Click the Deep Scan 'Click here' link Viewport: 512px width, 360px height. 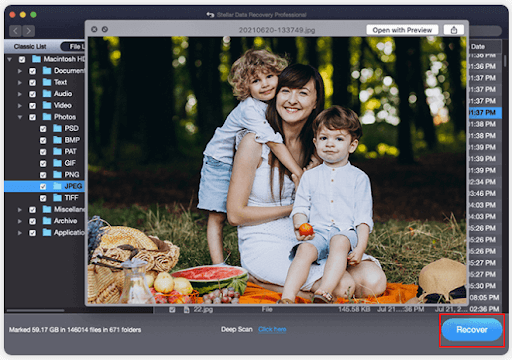click(272, 329)
